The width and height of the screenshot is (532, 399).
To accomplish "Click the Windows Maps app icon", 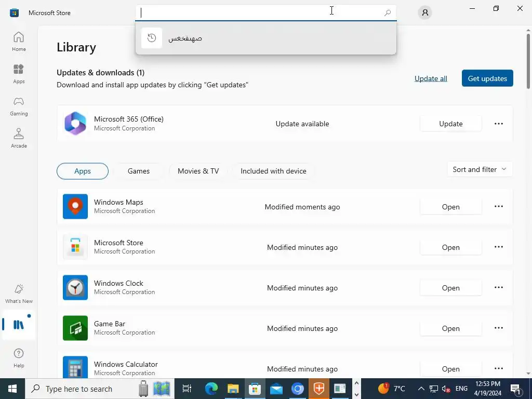I will (75, 206).
